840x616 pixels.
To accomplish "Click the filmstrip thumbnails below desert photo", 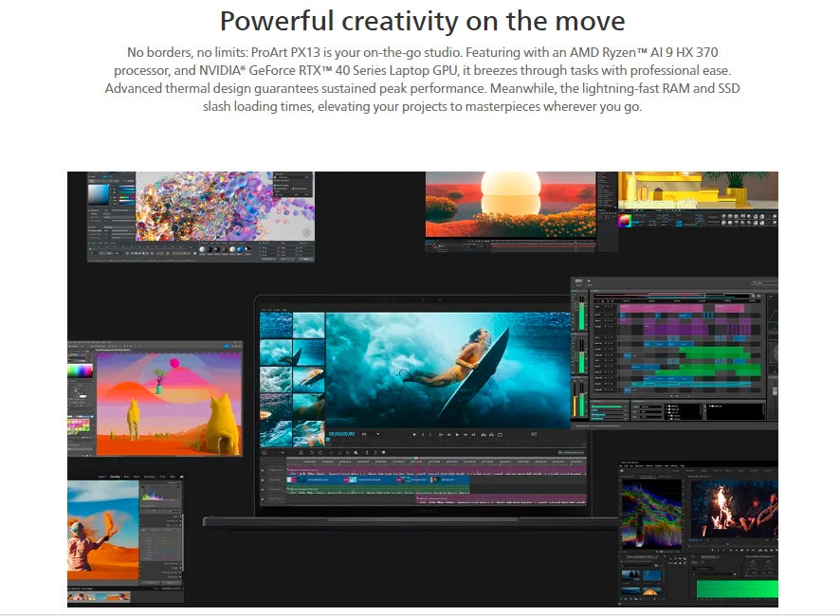I will tap(100, 596).
